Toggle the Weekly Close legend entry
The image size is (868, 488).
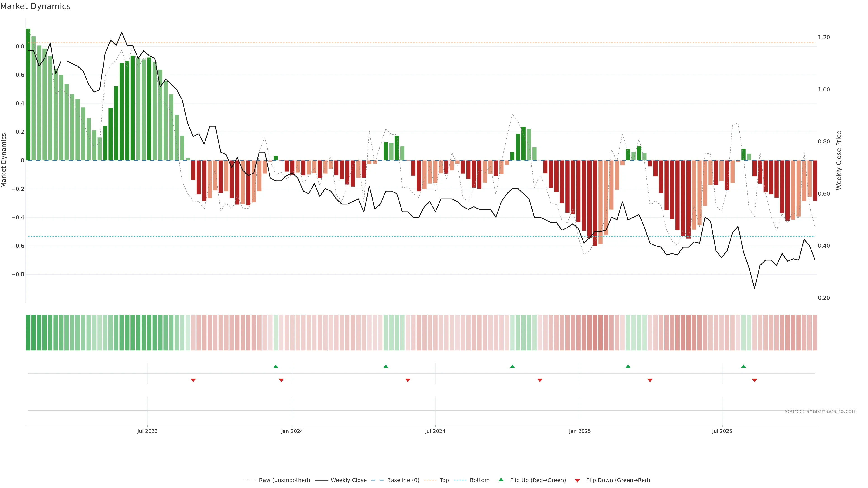click(x=348, y=480)
